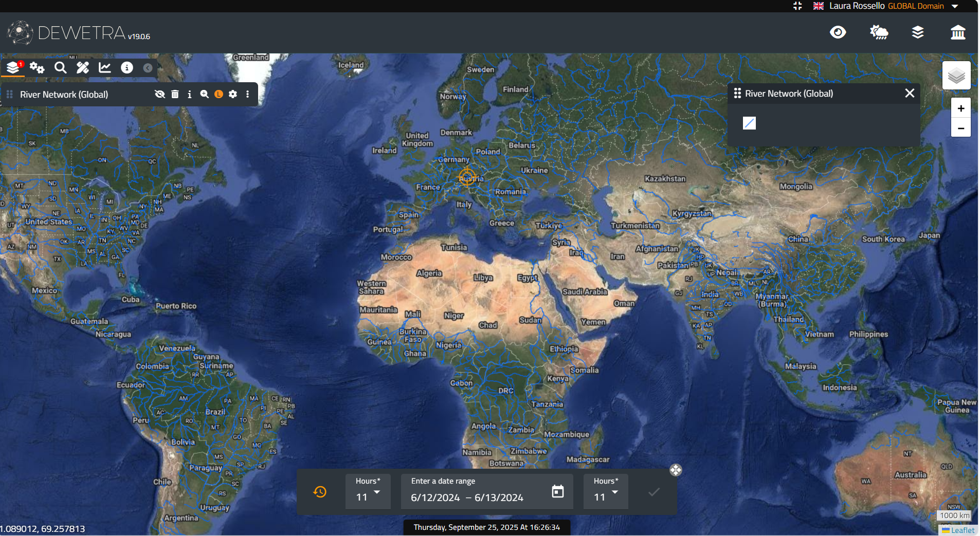Delete the River Network layer with trash icon
This screenshot has width=980, height=536.
tap(175, 94)
